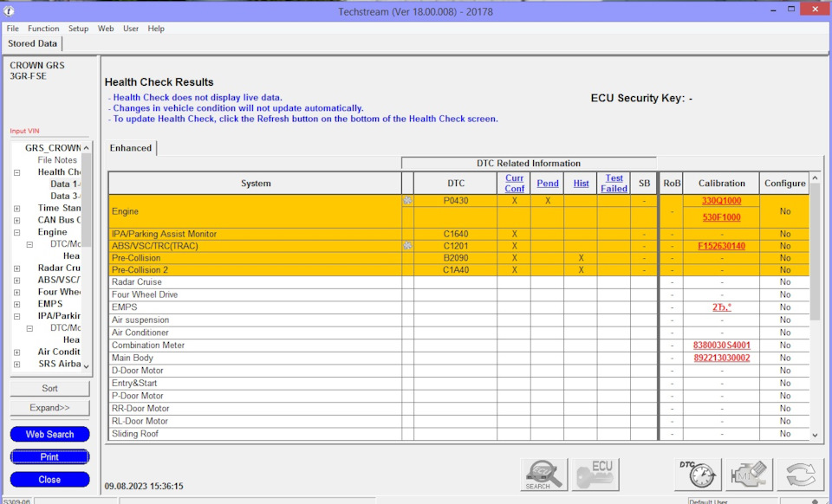Click the ECU security key icon

[x=596, y=475]
